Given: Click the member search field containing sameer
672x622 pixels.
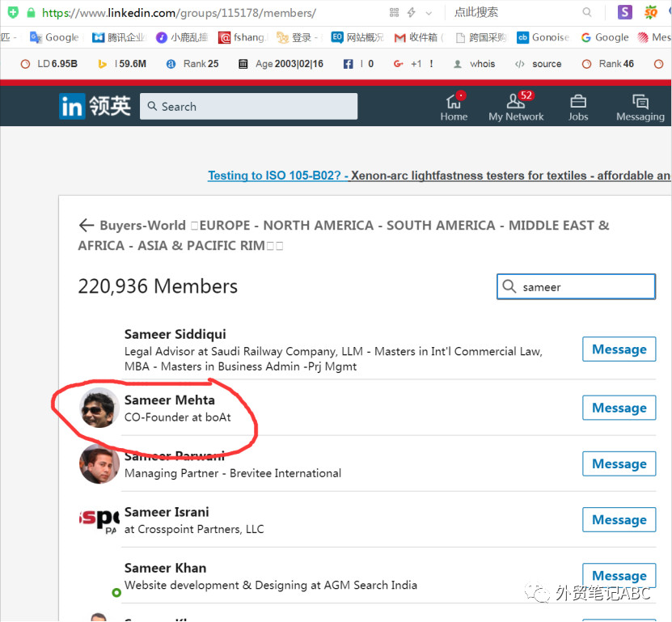Looking at the screenshot, I should 576,286.
